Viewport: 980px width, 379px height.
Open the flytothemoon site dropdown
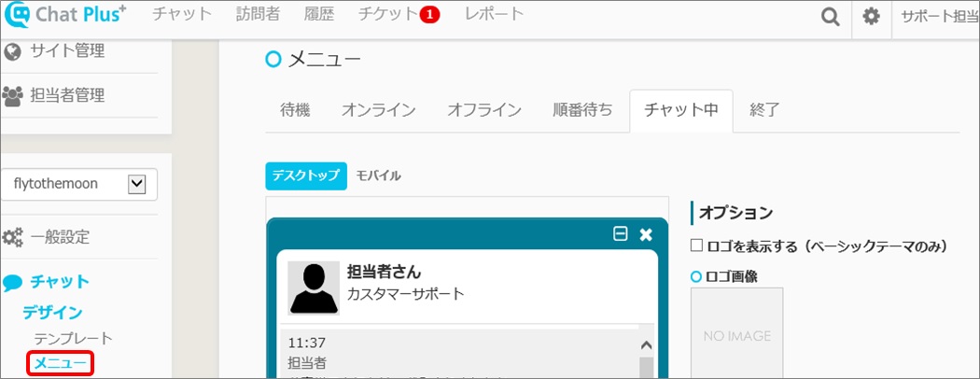pos(78,184)
